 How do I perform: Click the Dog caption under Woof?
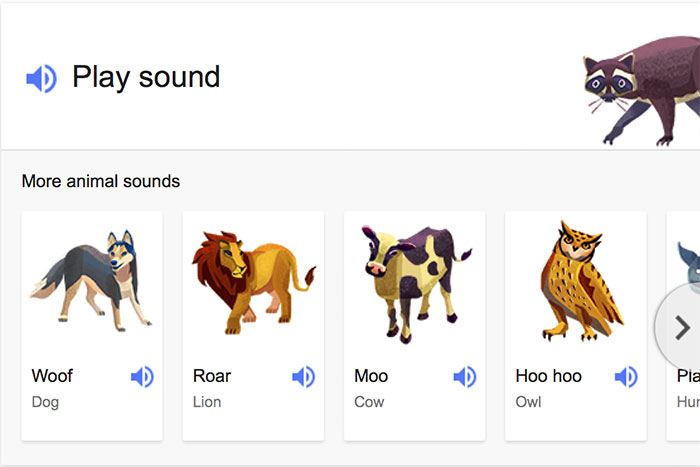(45, 402)
